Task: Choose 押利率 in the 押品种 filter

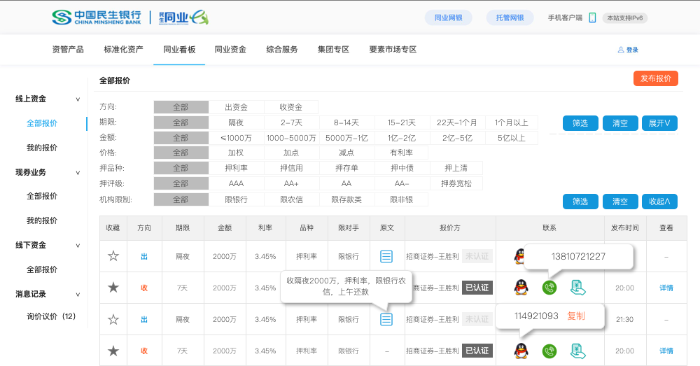Action: (x=236, y=168)
